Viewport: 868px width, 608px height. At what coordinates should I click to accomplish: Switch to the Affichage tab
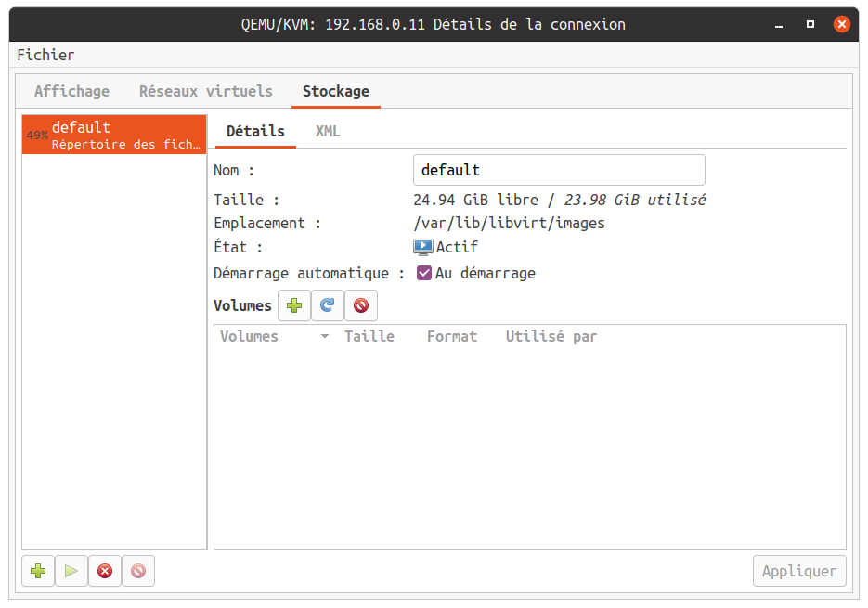pos(71,91)
